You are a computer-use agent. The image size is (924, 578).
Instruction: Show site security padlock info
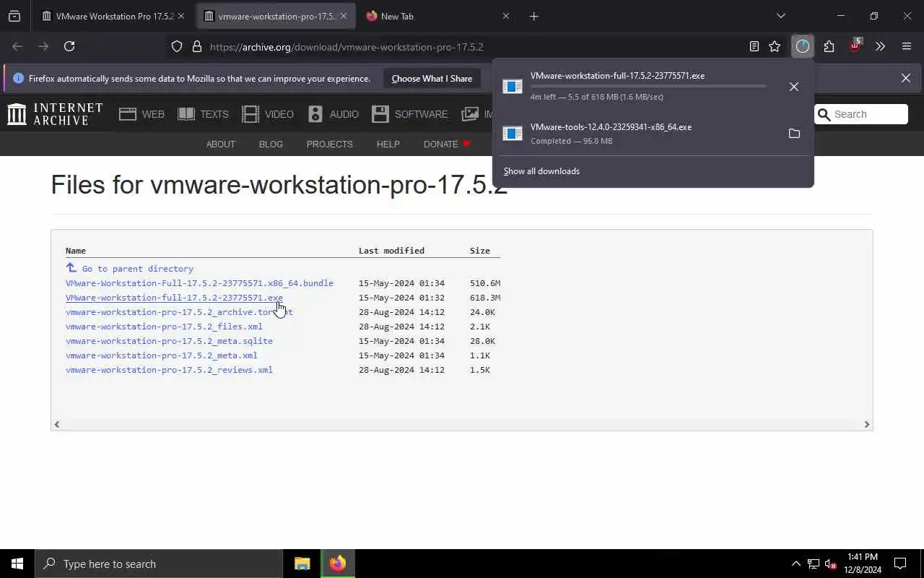coord(196,46)
